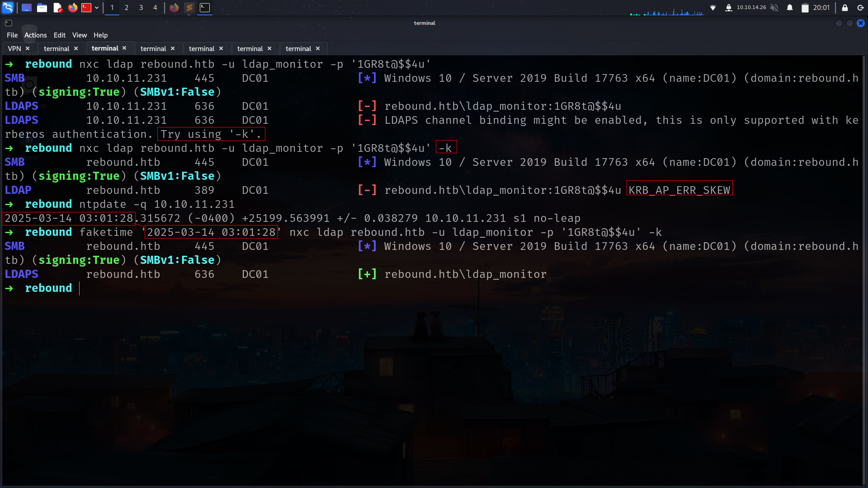Image resolution: width=868 pixels, height=488 pixels.
Task: Switch to the fifth tab labeled terminal
Action: tap(202, 48)
